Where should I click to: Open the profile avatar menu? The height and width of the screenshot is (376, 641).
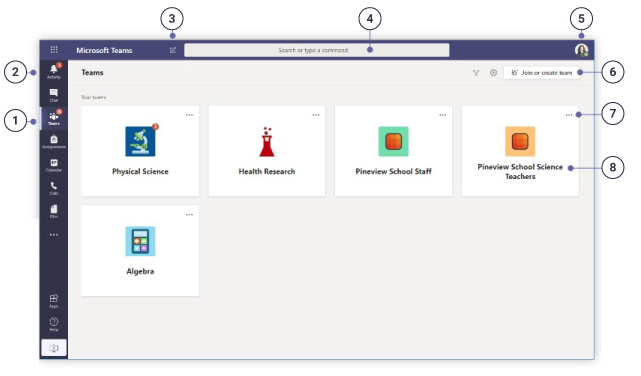(581, 50)
